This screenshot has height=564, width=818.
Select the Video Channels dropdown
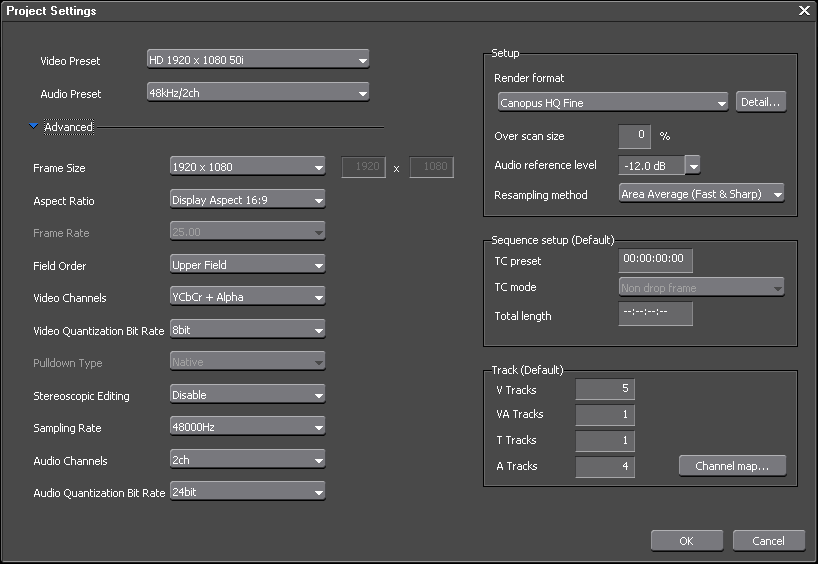(x=247, y=297)
